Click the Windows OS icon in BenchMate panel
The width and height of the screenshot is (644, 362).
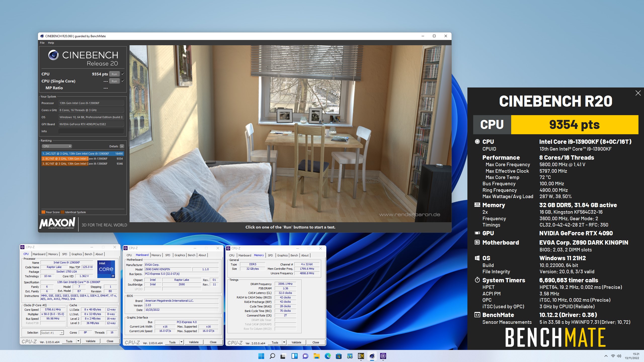[x=477, y=258]
